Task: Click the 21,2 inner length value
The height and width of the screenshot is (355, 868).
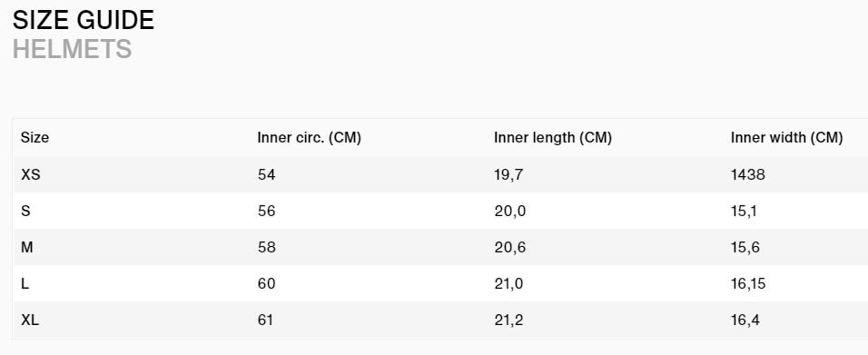Action: 508,320
